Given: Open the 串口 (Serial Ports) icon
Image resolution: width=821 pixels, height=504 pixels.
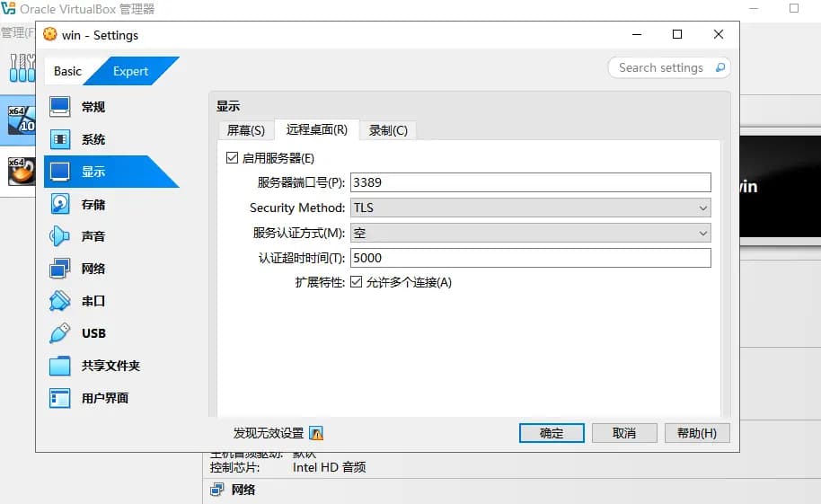Looking at the screenshot, I should coord(59,301).
